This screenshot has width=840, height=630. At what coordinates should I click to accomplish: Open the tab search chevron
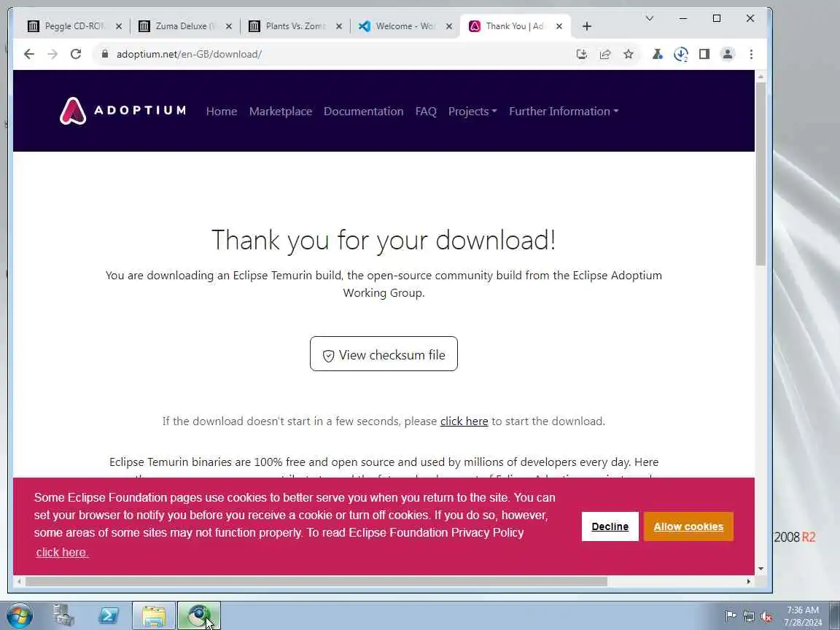click(x=649, y=19)
